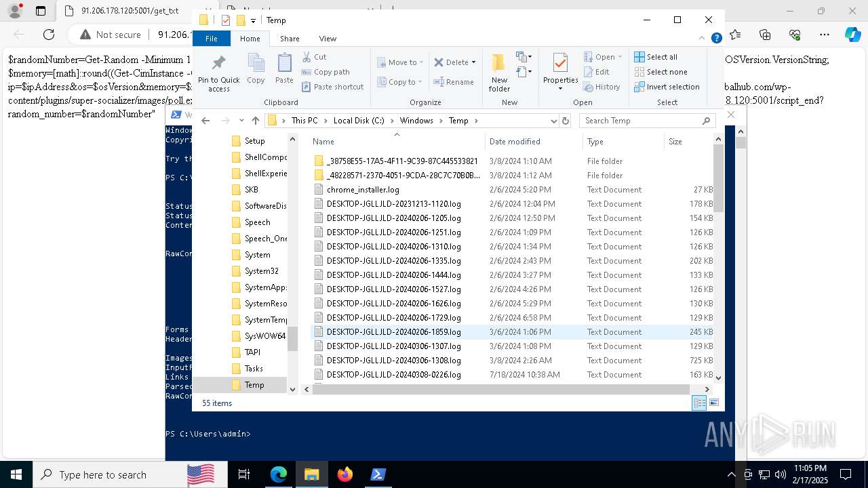Viewport: 868px width, 488px height.
Task: Open the Windows Start menu
Action: [x=16, y=474]
